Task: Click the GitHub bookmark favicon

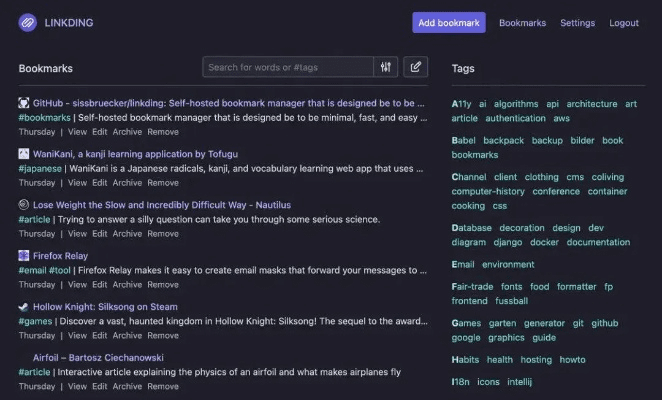Action: tap(24, 103)
